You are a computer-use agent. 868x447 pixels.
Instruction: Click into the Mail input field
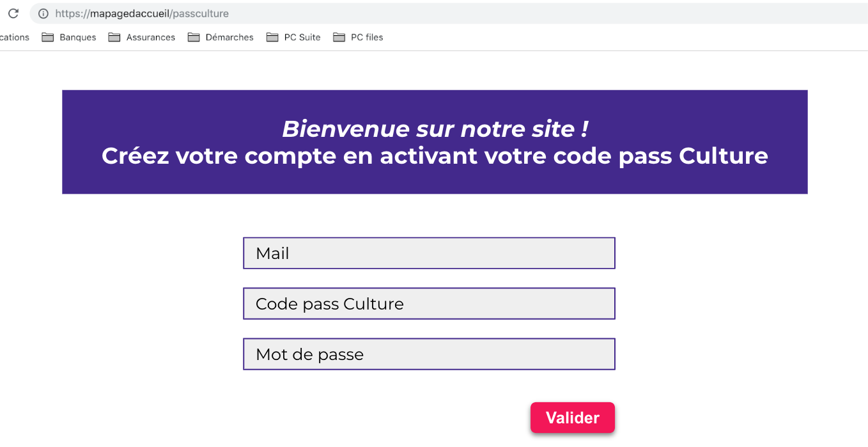(x=429, y=253)
